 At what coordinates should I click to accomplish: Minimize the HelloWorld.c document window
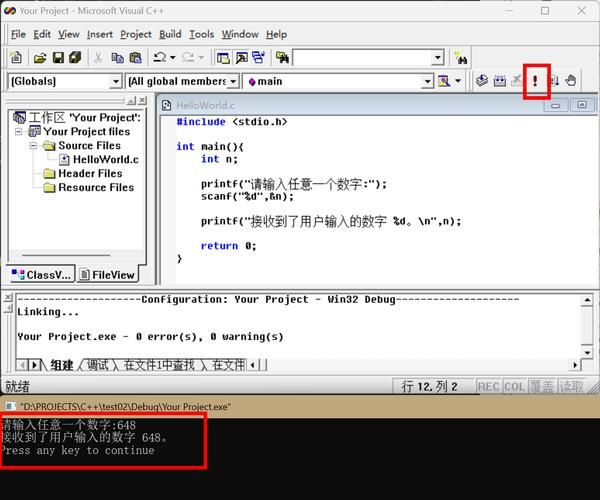(x=555, y=105)
